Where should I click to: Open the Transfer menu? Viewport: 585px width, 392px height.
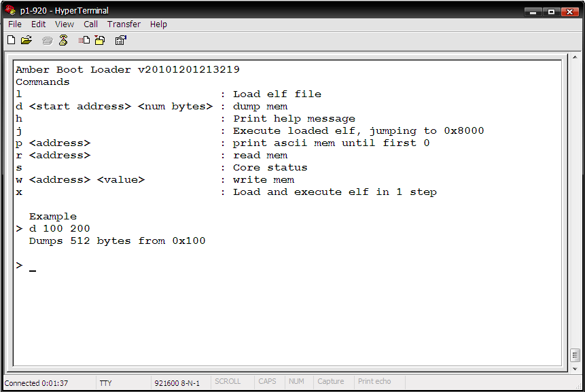coord(124,24)
